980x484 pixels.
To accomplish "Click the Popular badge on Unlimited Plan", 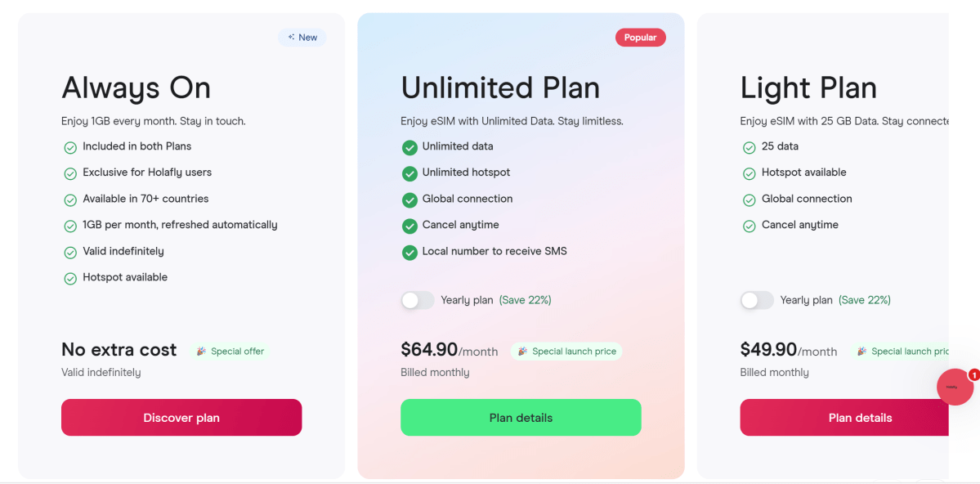I will [x=640, y=38].
